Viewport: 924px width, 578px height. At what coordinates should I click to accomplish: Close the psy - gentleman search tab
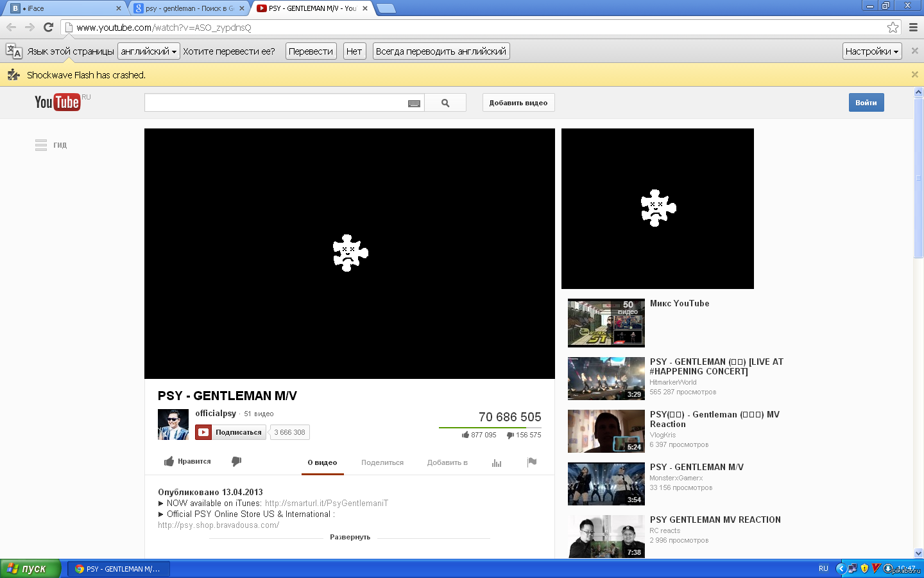pos(242,8)
